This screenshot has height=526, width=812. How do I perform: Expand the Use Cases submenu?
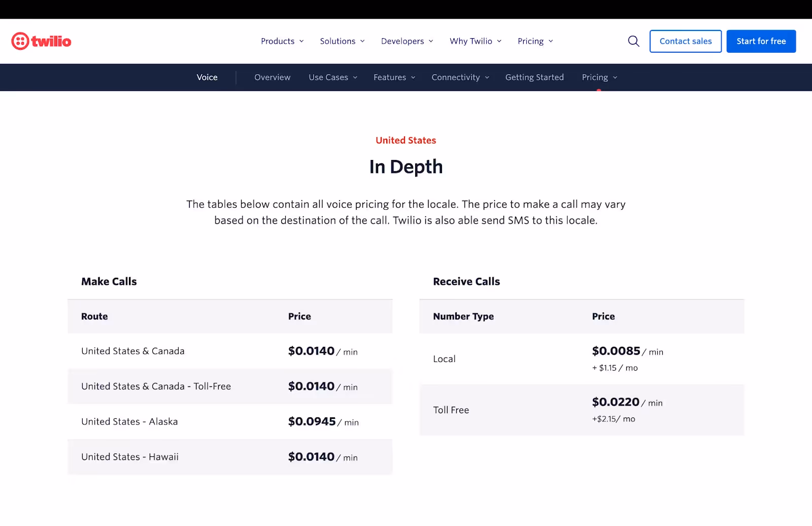coord(333,77)
